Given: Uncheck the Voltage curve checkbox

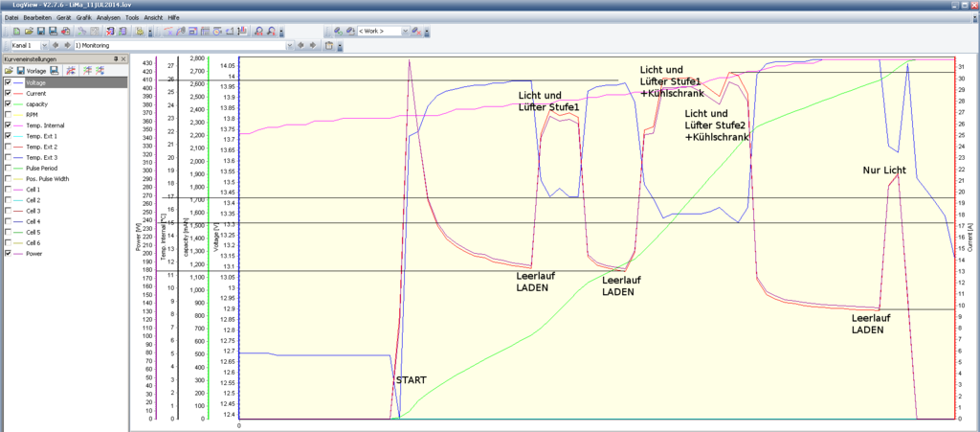Looking at the screenshot, I should pyautogui.click(x=9, y=82).
